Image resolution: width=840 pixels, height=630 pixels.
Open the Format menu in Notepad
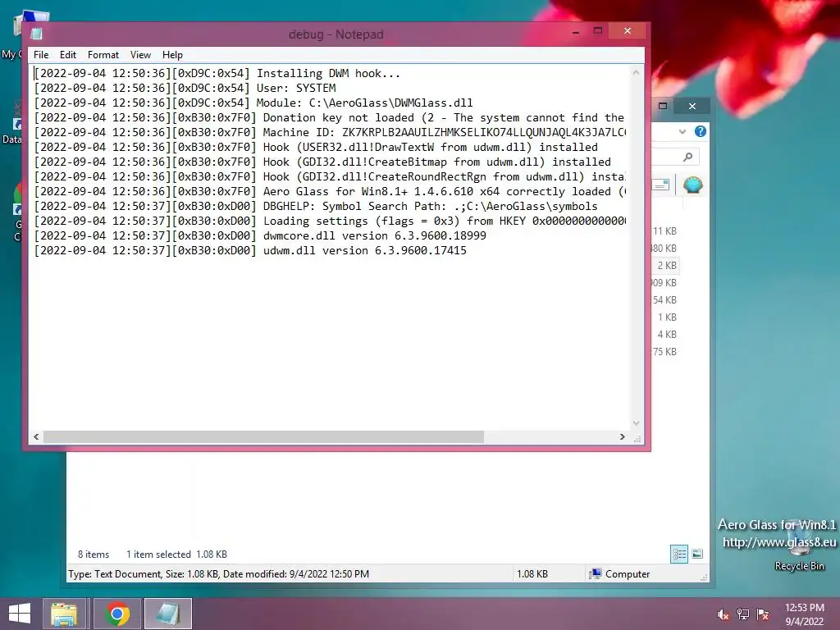pyautogui.click(x=103, y=55)
